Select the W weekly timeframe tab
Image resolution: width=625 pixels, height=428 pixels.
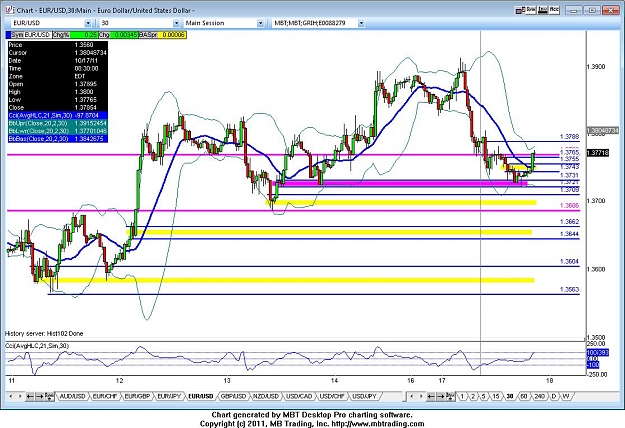(x=566, y=396)
